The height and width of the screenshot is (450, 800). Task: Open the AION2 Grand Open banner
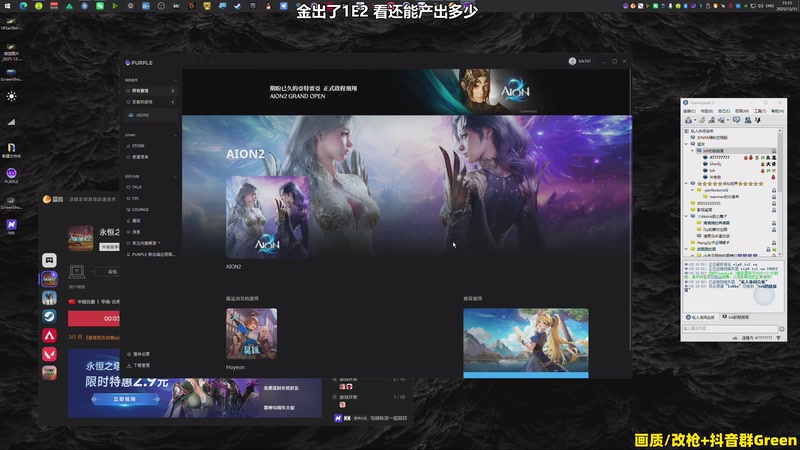(406, 92)
